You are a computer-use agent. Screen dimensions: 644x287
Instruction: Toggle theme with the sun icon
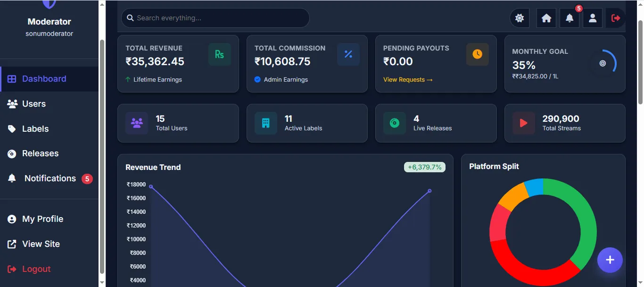[x=520, y=18]
